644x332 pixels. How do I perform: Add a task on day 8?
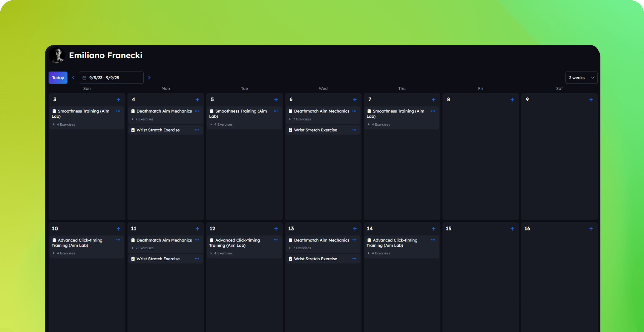click(x=512, y=100)
